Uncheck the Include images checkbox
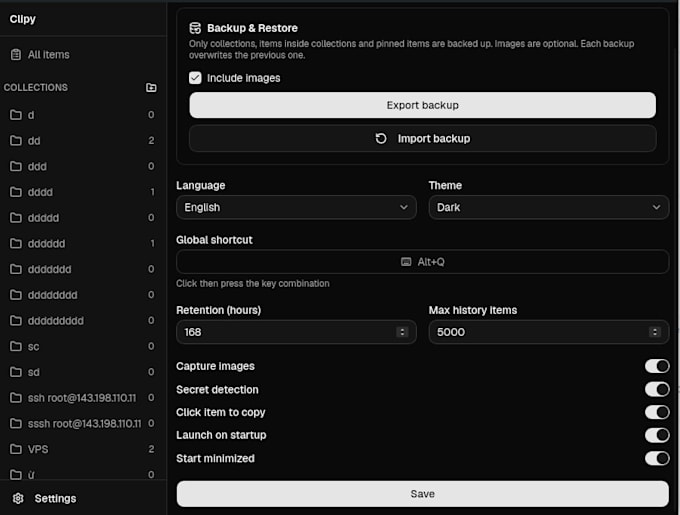 (x=195, y=78)
